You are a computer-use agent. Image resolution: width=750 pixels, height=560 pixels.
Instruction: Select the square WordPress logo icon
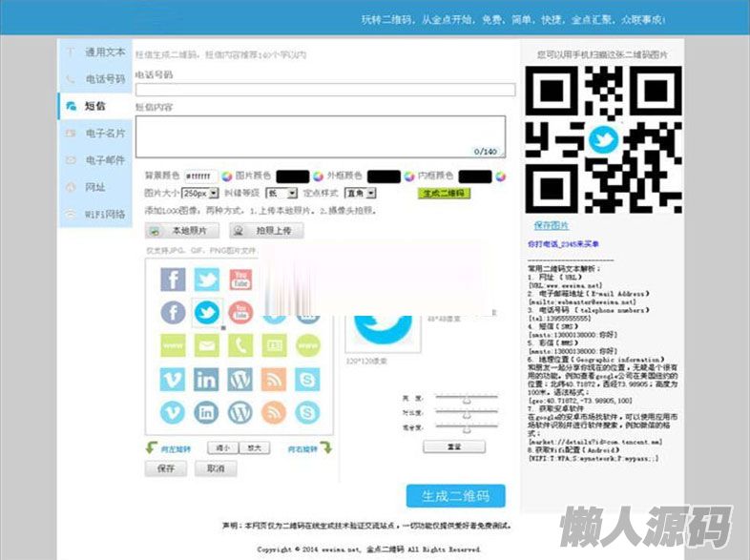coord(240,380)
